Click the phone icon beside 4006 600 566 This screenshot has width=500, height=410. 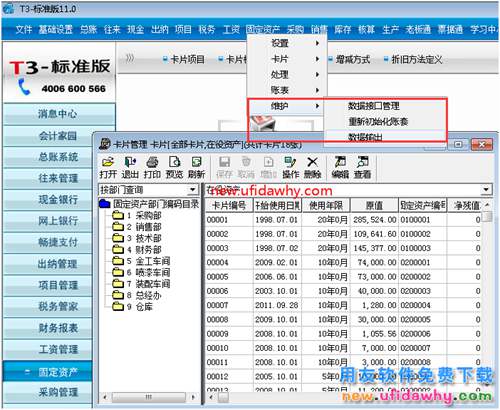[24, 87]
